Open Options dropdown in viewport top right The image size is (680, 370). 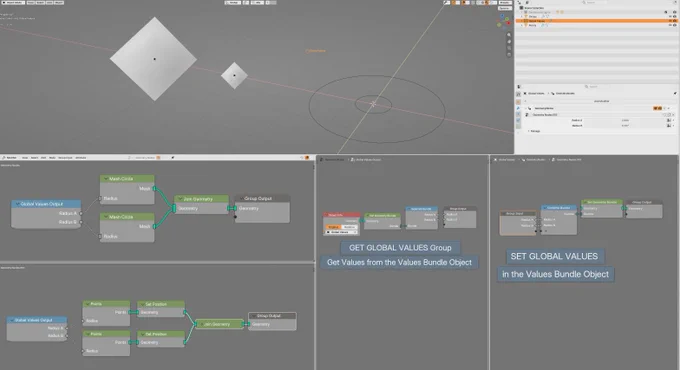coord(504,8)
